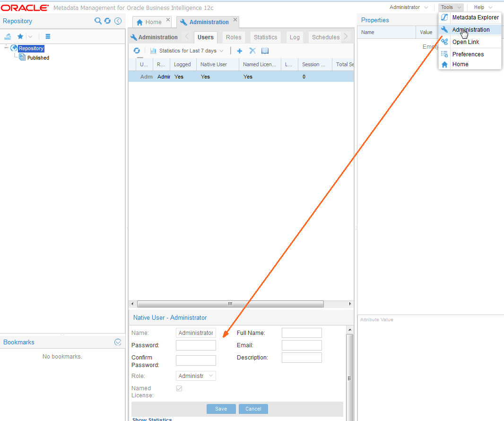Click the Save button
Image resolution: width=504 pixels, height=421 pixels.
[221, 409]
